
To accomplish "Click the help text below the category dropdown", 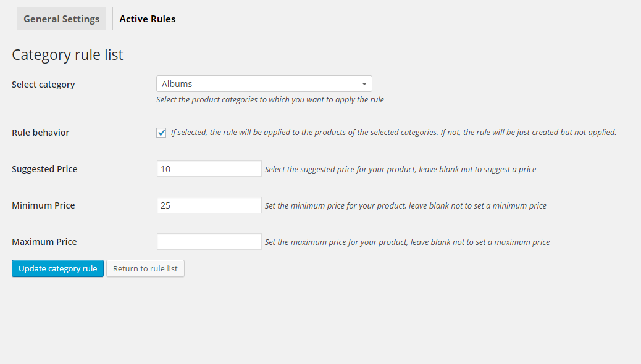I will (x=270, y=100).
